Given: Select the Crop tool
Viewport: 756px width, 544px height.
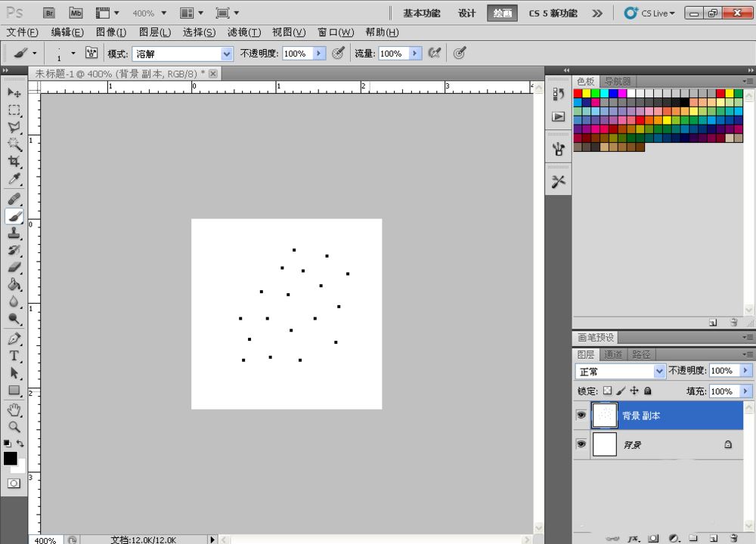Looking at the screenshot, I should click(x=14, y=162).
